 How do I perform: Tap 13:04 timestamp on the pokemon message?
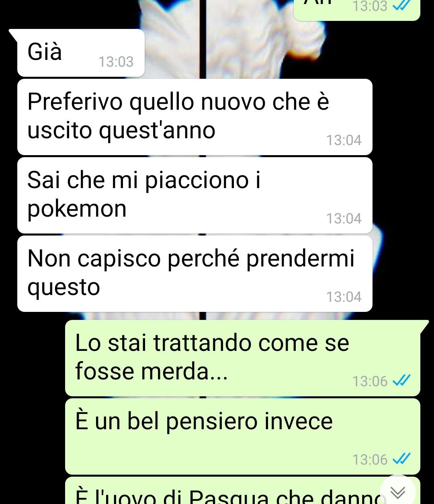(344, 219)
